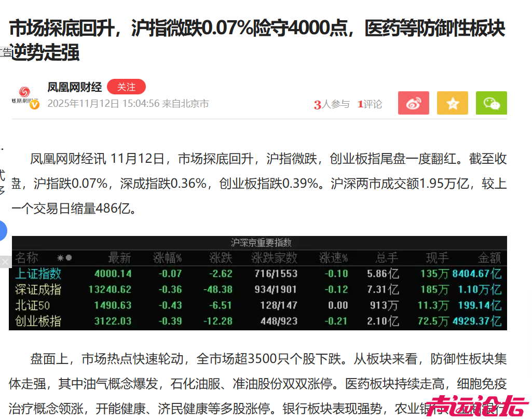532x419 pixels.
Task: Click the 3122.03 latest value
Action: [113, 321]
